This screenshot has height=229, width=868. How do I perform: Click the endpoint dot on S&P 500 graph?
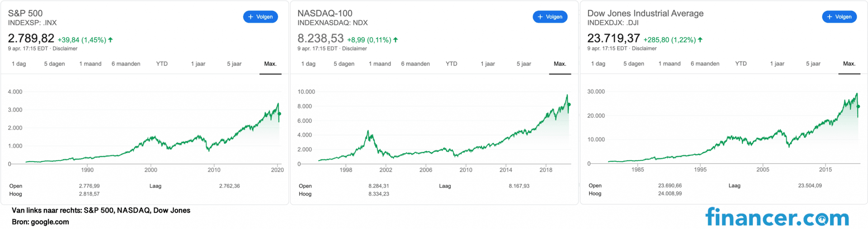coord(279,114)
